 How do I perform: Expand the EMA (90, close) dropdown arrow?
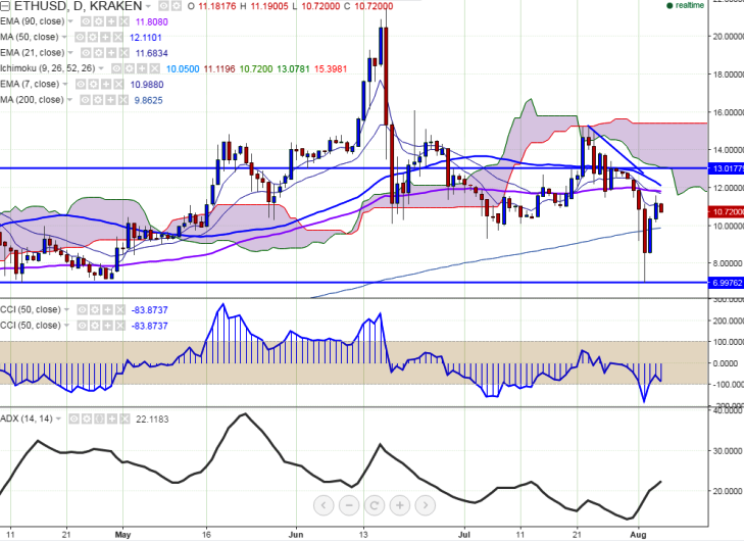(70, 21)
